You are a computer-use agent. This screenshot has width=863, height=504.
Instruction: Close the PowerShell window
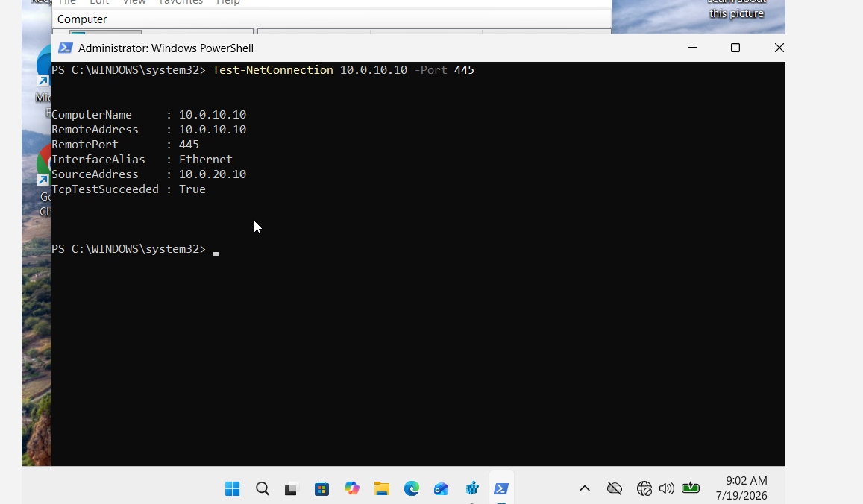pyautogui.click(x=779, y=48)
